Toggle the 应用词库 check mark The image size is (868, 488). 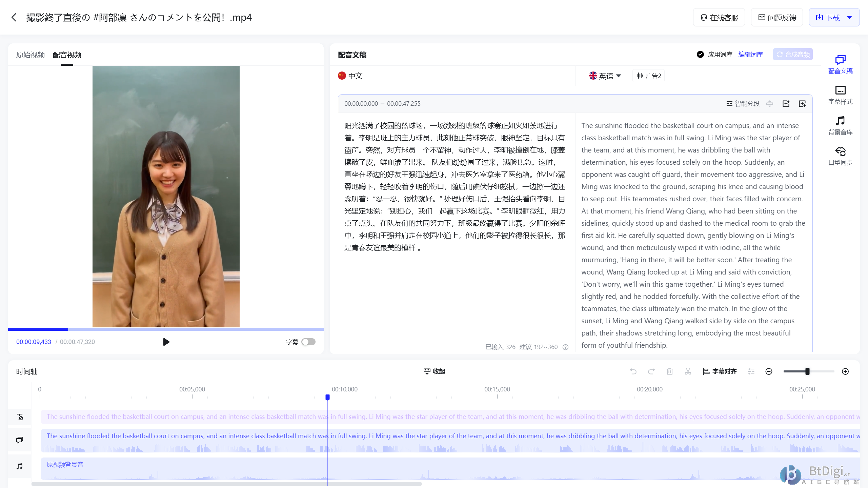click(x=700, y=55)
